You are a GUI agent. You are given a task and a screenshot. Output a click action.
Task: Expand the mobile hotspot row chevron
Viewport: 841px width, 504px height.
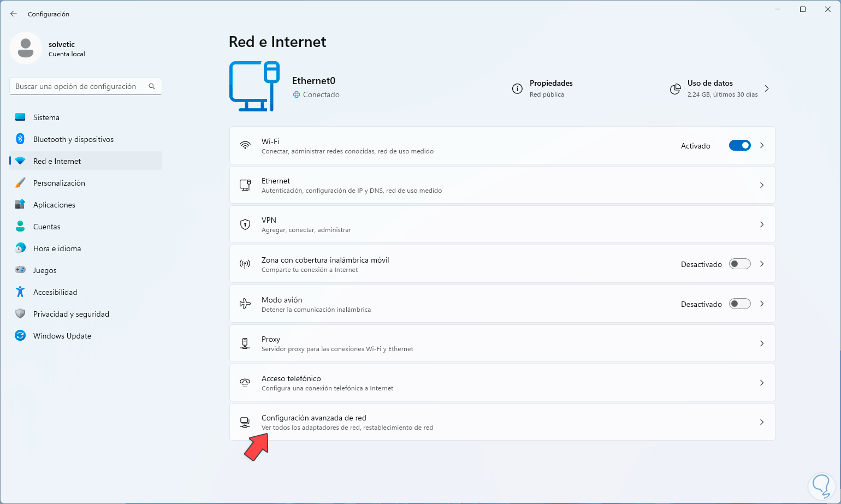(x=762, y=264)
